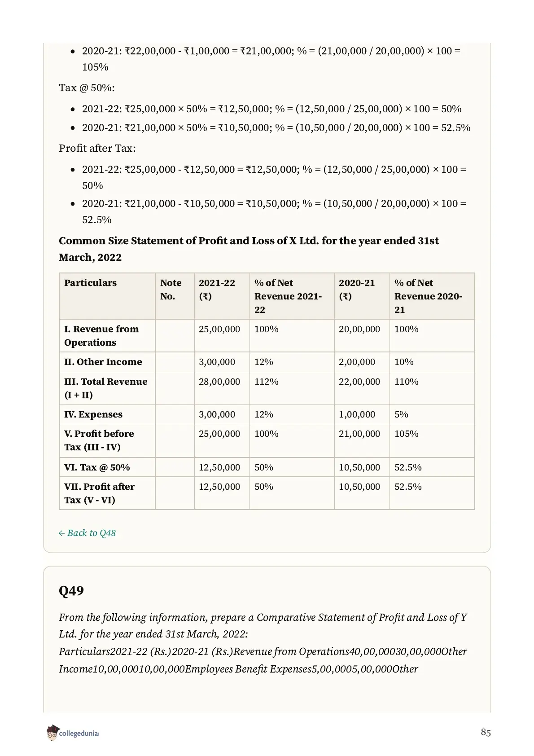Viewport: 534px width, 756px height.
Task: Click the collegedunia logo
Action: [73, 733]
